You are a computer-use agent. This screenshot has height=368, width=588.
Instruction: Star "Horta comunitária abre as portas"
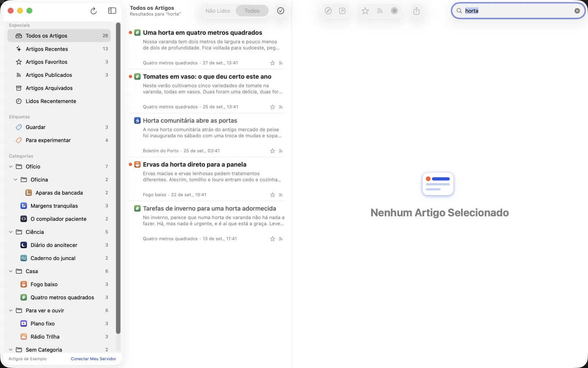click(x=272, y=151)
